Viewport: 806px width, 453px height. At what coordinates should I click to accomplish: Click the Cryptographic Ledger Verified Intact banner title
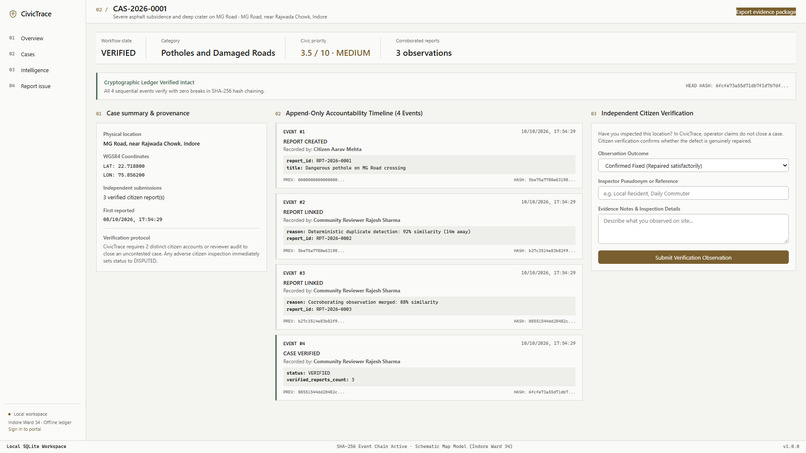coord(149,82)
